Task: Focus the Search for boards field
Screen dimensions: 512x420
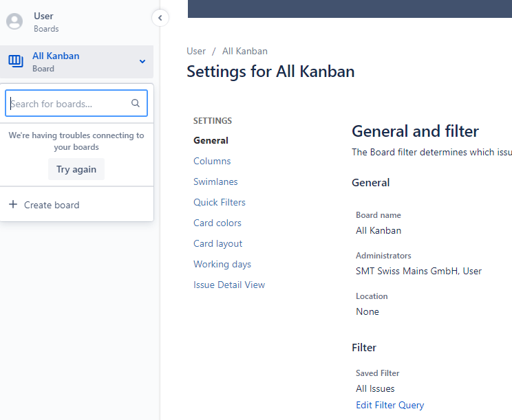Action: point(76,103)
